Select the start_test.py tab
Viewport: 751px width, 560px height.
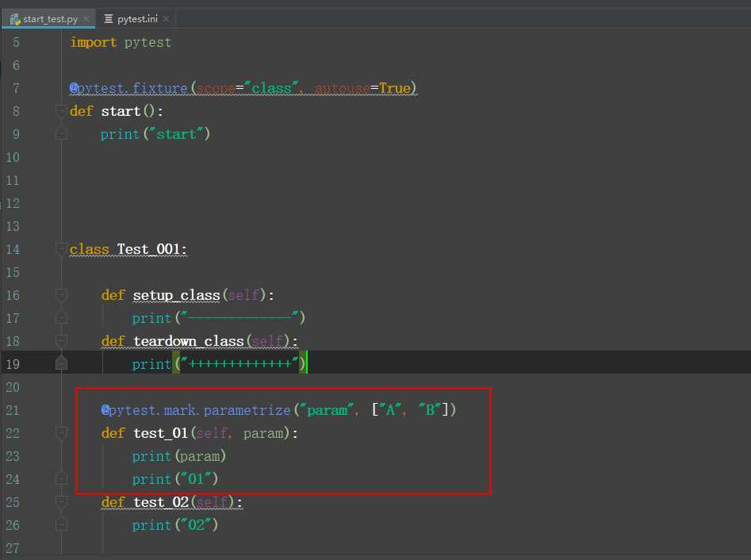pyautogui.click(x=50, y=18)
